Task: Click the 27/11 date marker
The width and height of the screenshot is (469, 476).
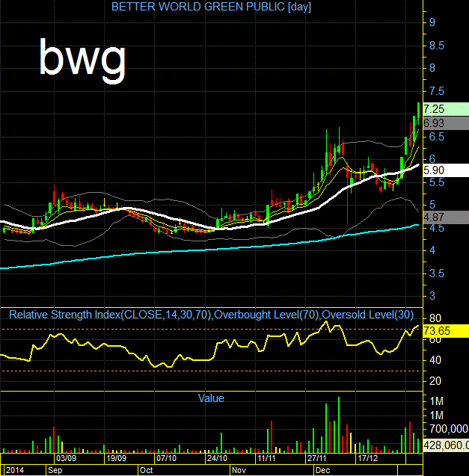Action: point(316,458)
